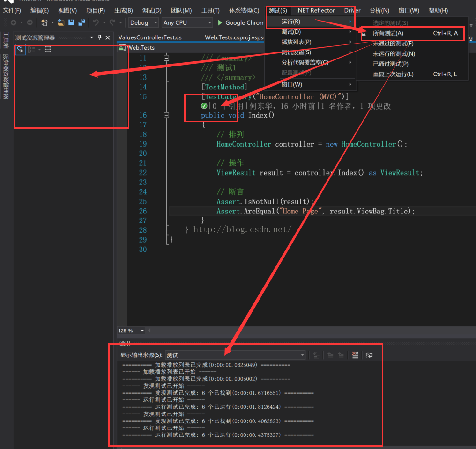Open the 调试(D) menu in menu bar

[152, 10]
